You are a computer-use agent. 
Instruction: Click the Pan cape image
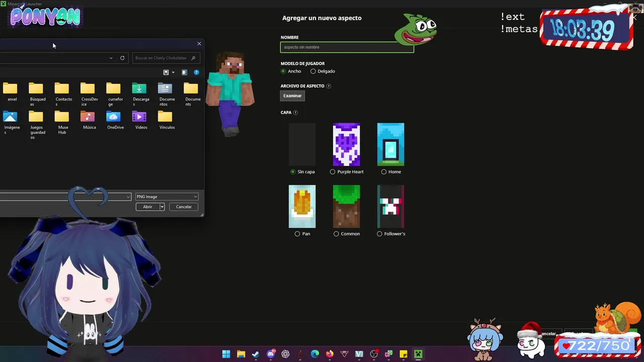click(x=302, y=207)
